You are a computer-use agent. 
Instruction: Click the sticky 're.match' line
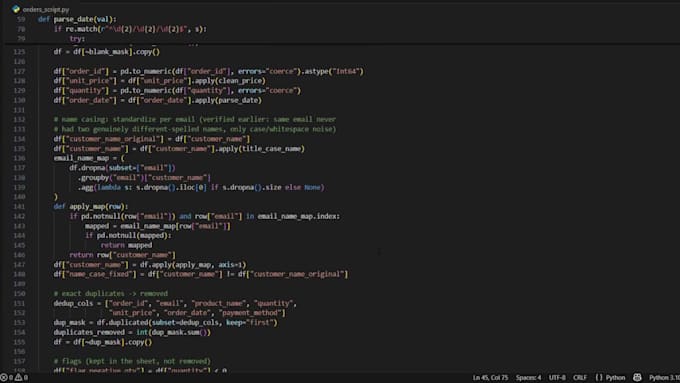point(130,29)
